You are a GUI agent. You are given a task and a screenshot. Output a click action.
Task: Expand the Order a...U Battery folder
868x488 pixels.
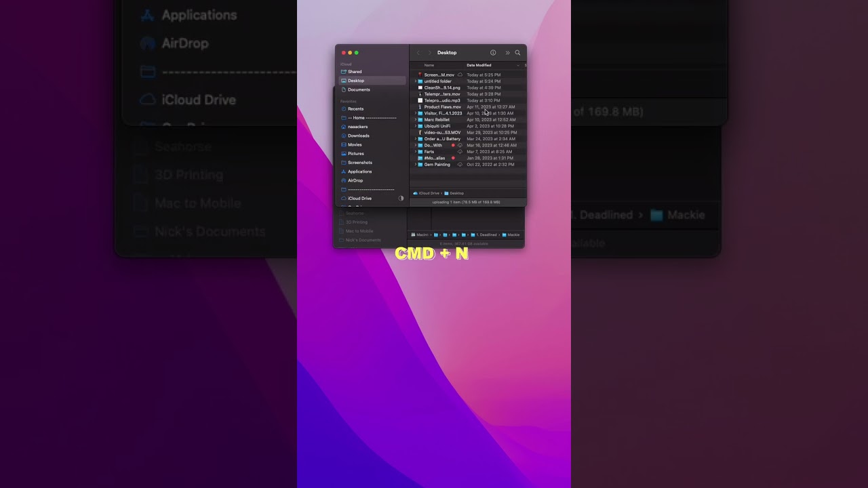(416, 139)
